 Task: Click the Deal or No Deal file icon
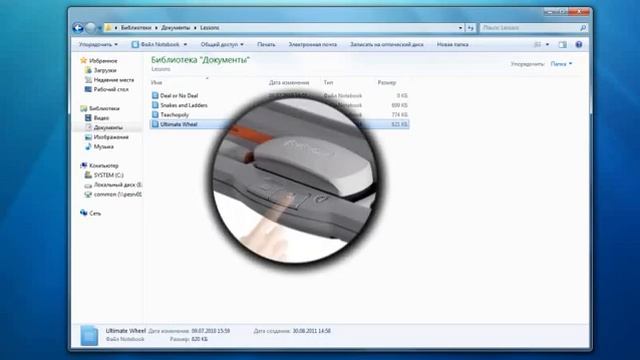[x=155, y=96]
